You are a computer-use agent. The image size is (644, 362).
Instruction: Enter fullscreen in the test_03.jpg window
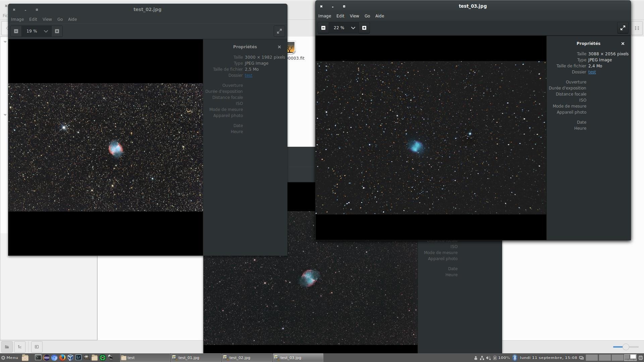(x=623, y=28)
